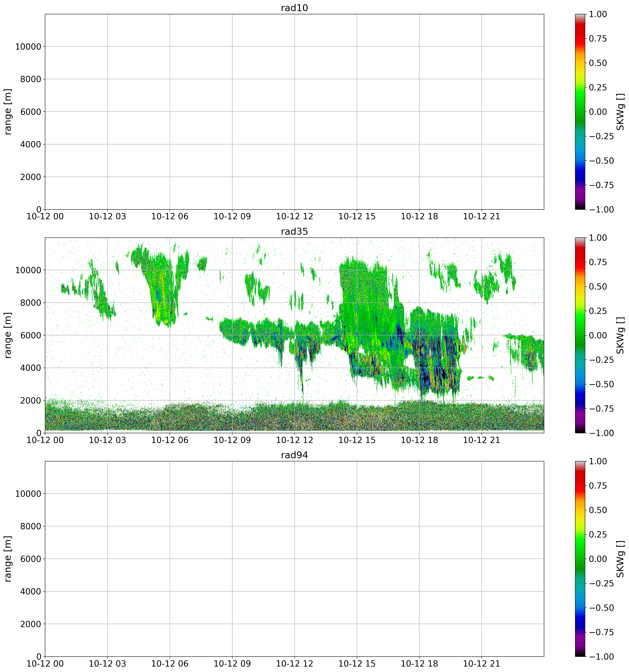
Task: Click the rad10 plot title
Action: [x=294, y=8]
